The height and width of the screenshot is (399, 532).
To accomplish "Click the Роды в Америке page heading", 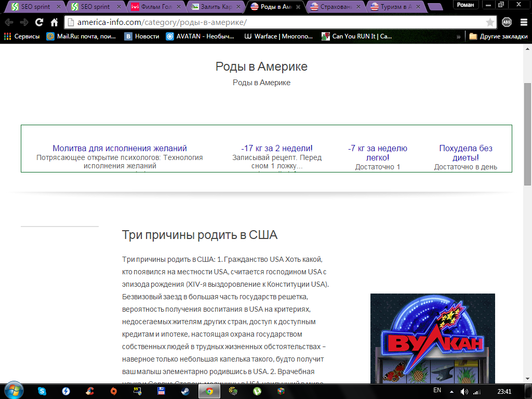I will tap(261, 66).
